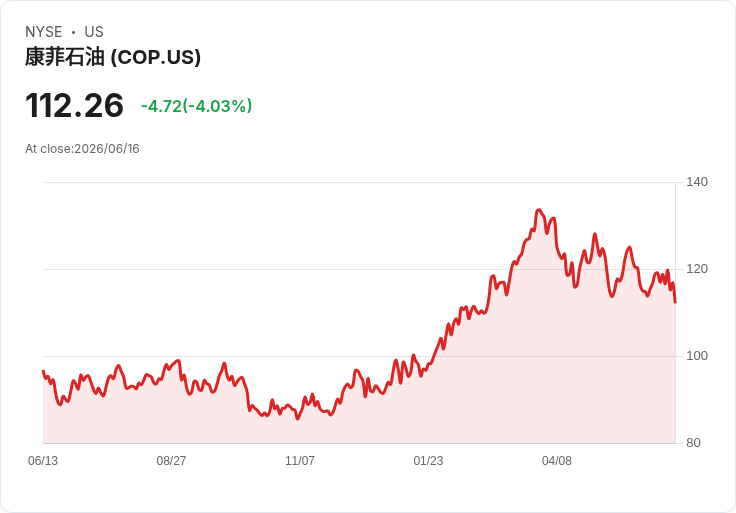Click the lowest trough near 11/07
The height and width of the screenshot is (513, 736).
(298, 419)
